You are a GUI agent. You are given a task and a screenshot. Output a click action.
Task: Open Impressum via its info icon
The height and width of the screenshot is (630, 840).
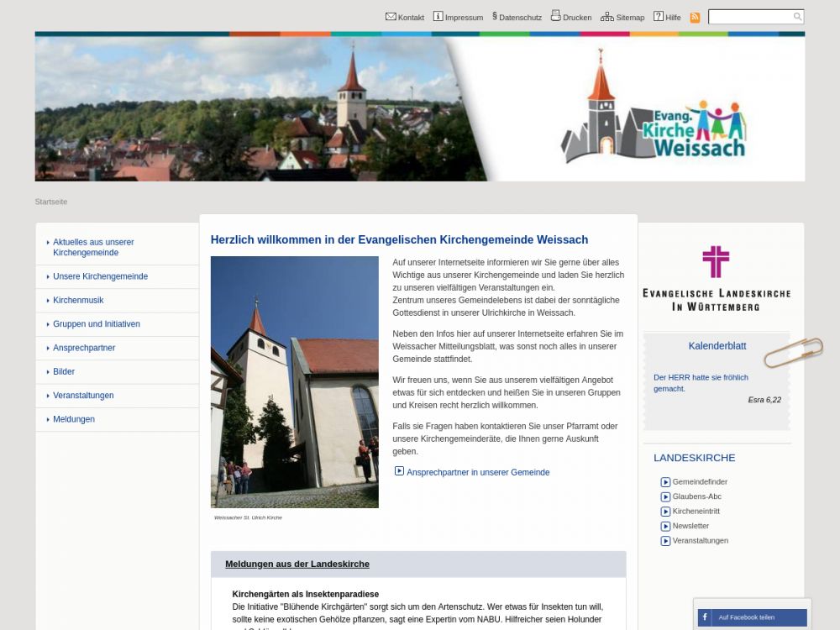coord(438,16)
